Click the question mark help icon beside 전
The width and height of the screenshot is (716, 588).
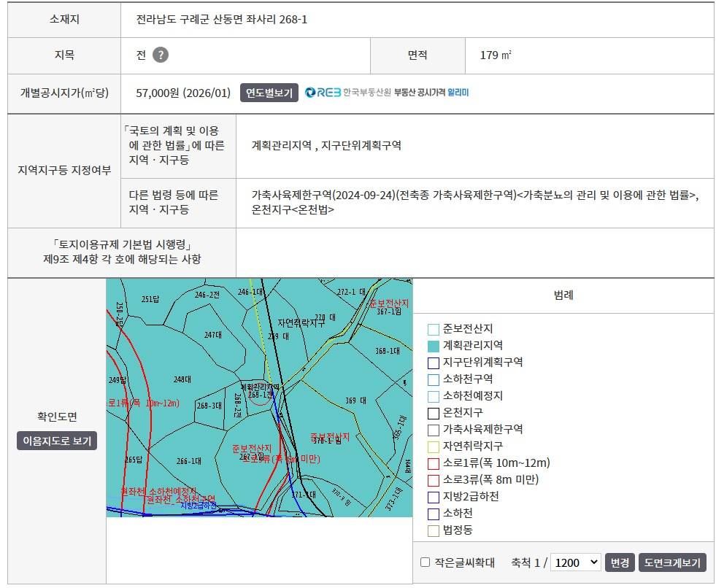(x=161, y=55)
